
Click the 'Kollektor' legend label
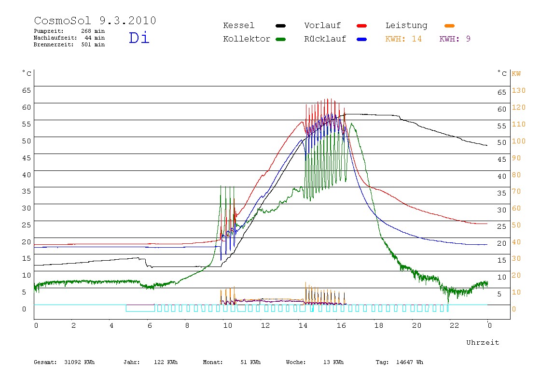pos(247,39)
